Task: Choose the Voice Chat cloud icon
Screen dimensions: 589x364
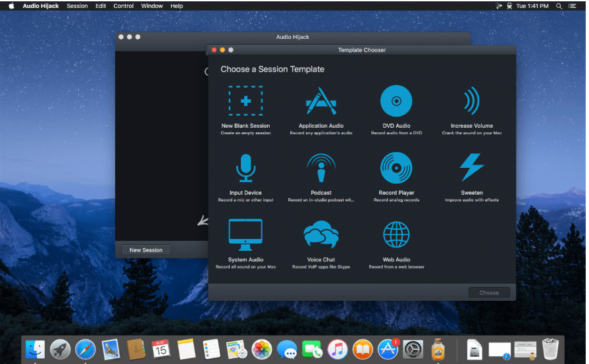Action: [x=320, y=234]
